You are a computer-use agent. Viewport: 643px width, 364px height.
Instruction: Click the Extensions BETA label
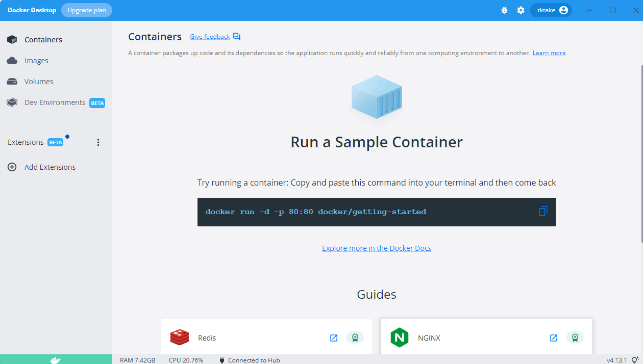pos(55,142)
